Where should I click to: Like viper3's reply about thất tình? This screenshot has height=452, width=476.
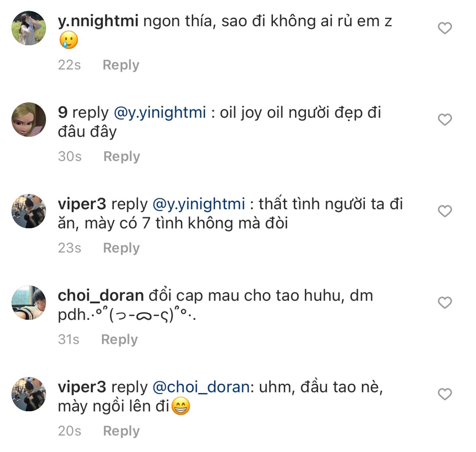click(445, 211)
